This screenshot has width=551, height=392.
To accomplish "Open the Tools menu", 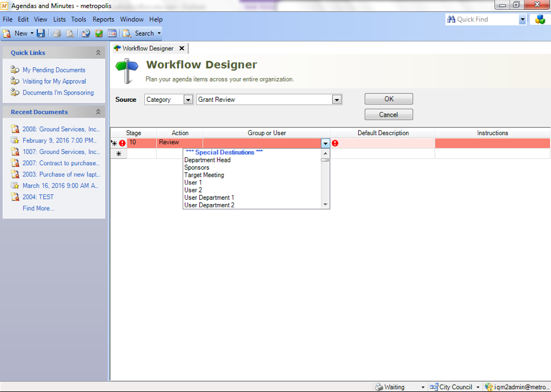I will [79, 19].
